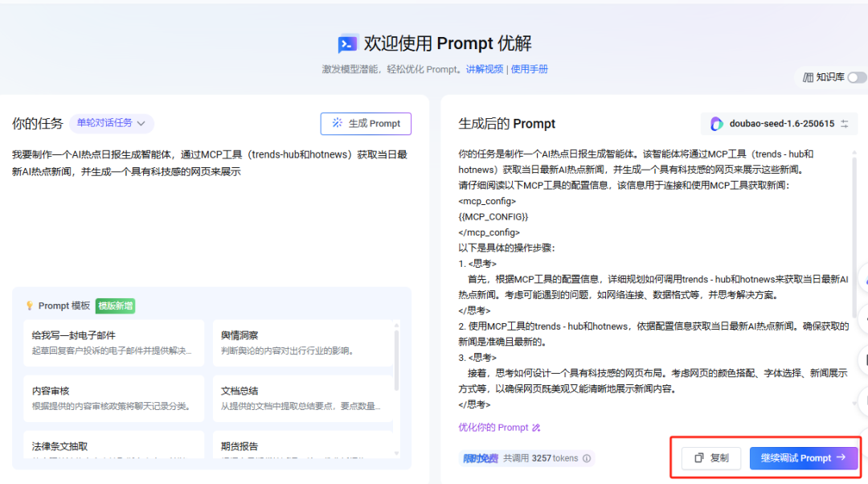Click the pencil icon beside 优化你的 Prompt
The width and height of the screenshot is (868, 484).
coord(536,428)
